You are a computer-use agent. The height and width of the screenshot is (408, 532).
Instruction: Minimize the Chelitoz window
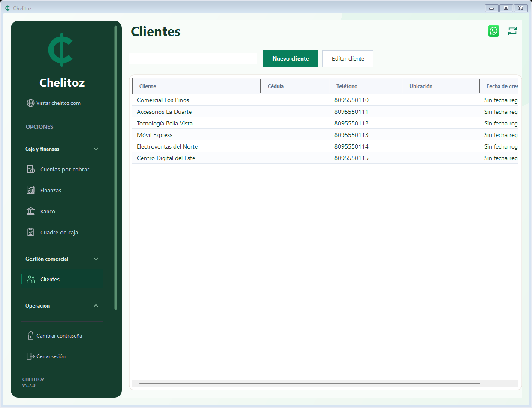tap(492, 8)
